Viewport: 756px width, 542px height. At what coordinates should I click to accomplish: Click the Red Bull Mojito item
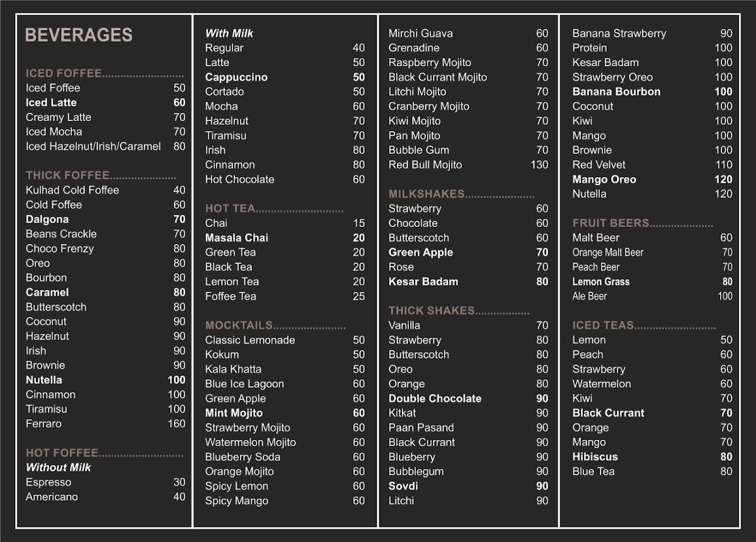click(425, 164)
